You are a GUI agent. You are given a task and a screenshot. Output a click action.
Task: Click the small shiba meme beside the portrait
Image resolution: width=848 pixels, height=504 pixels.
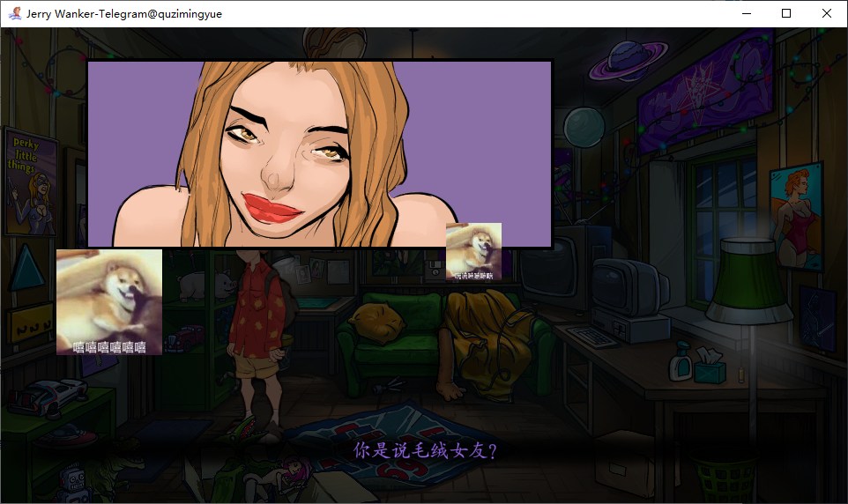point(473,251)
